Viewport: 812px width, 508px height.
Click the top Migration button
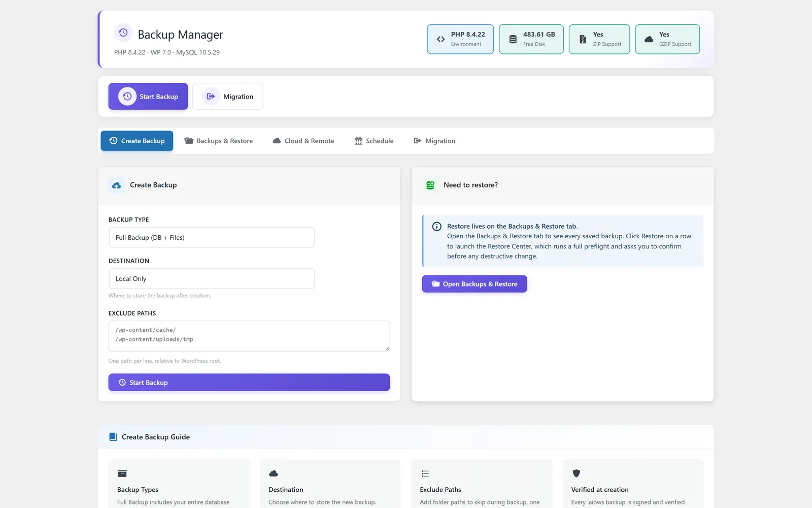227,97
